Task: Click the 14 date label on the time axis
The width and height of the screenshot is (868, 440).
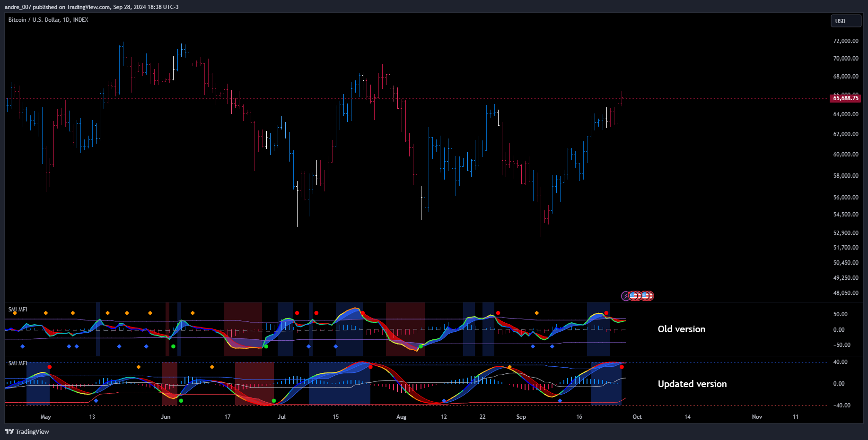Action: pos(687,417)
